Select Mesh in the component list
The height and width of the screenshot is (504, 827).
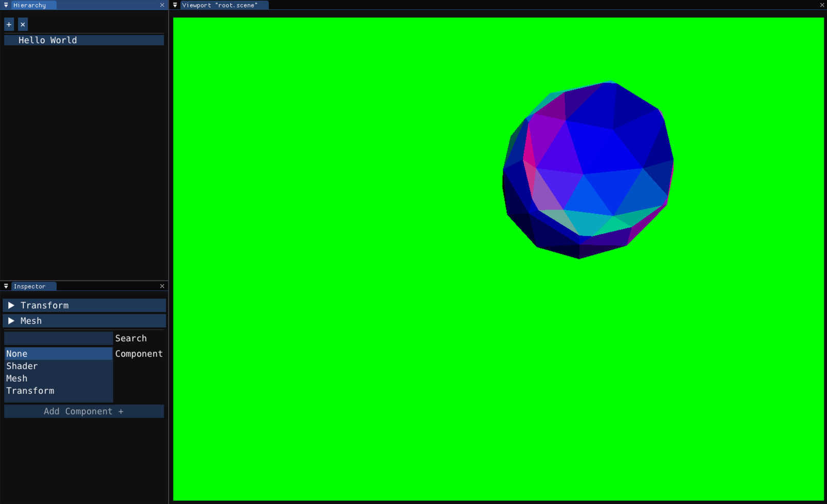coord(59,378)
